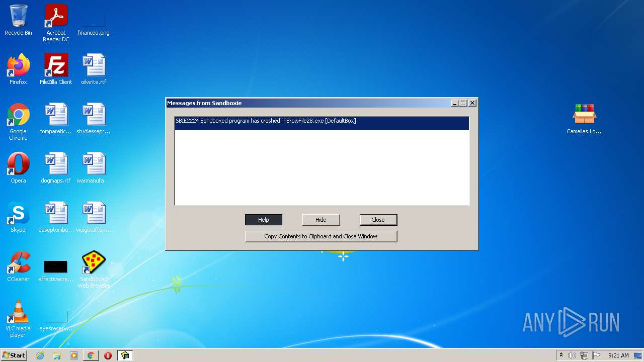The image size is (644, 362).
Task: Click the Chrome taskbar icon
Action: coord(91,355)
